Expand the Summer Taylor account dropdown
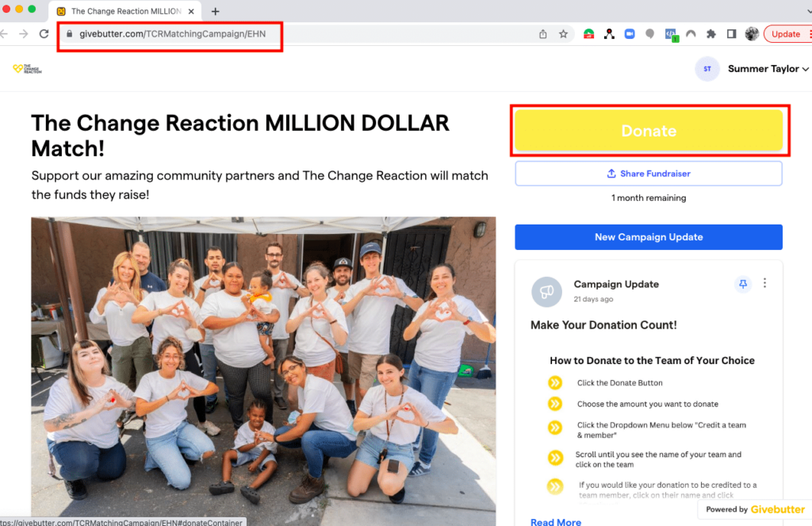The image size is (812, 526). tap(768, 69)
